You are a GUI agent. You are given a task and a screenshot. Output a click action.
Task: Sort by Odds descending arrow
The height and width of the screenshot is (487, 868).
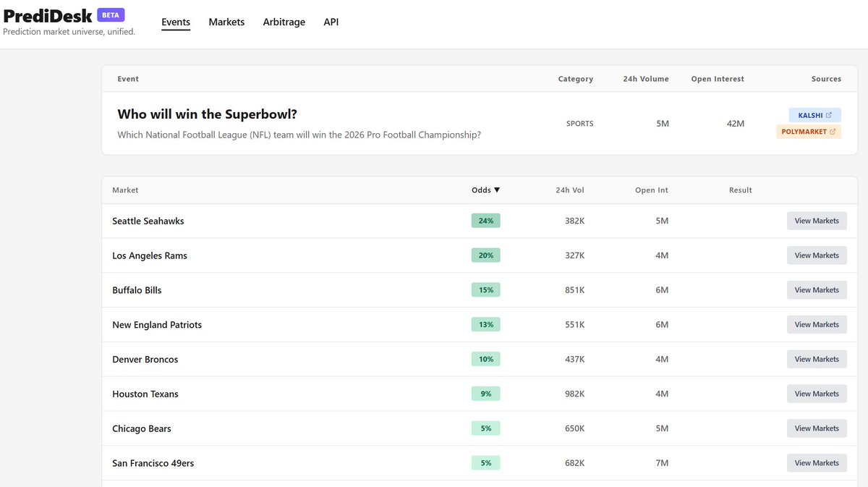coord(497,190)
